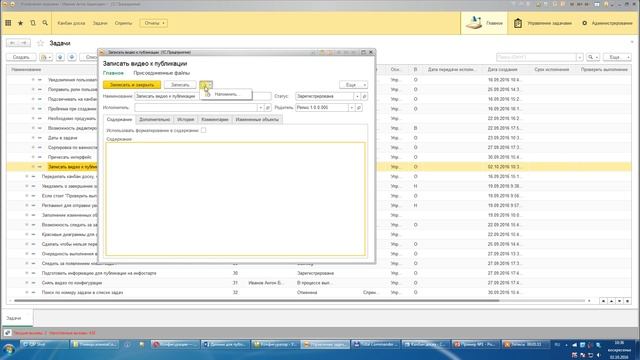Screen dimensions: 640x360
Task: Open the Спринты command
Action: click(123, 23)
